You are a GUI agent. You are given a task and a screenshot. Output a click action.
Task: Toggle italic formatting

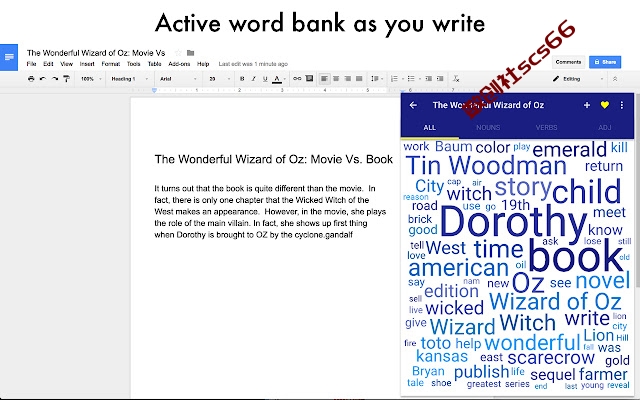click(253, 79)
